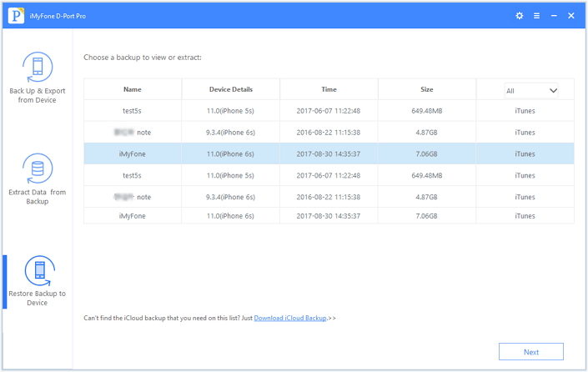Image resolution: width=588 pixels, height=372 pixels.
Task: Select the Restore Backup to Device label
Action: coord(38,298)
